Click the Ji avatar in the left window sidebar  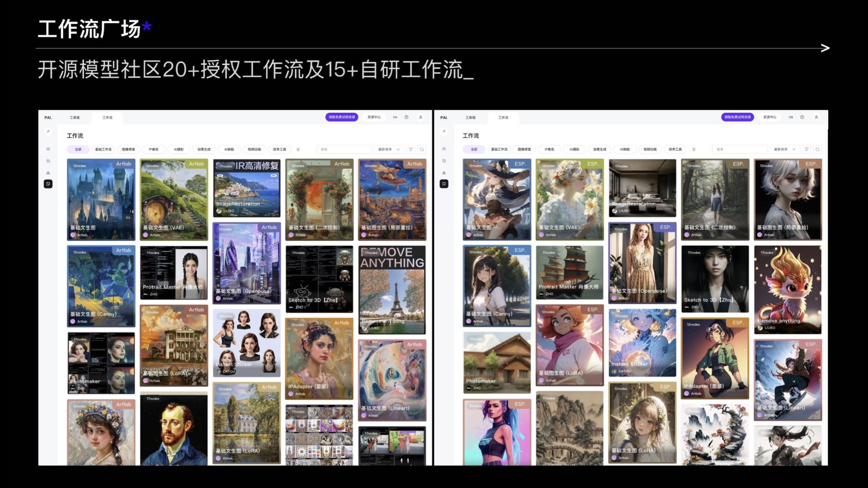tap(48, 131)
